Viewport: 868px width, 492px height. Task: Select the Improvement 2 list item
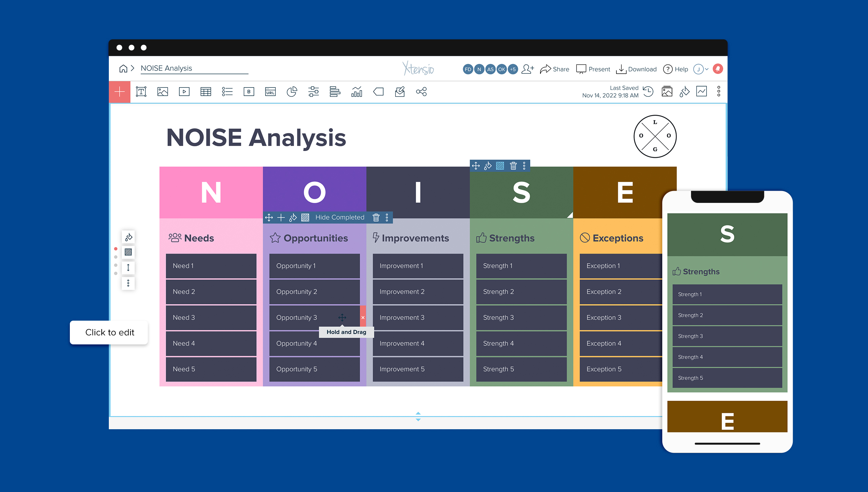point(418,291)
